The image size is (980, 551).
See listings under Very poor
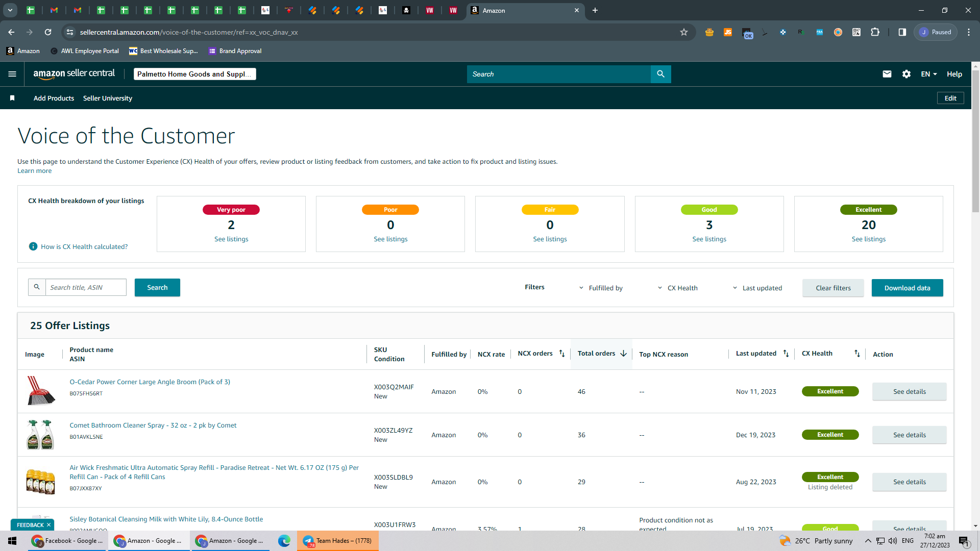pos(231,239)
